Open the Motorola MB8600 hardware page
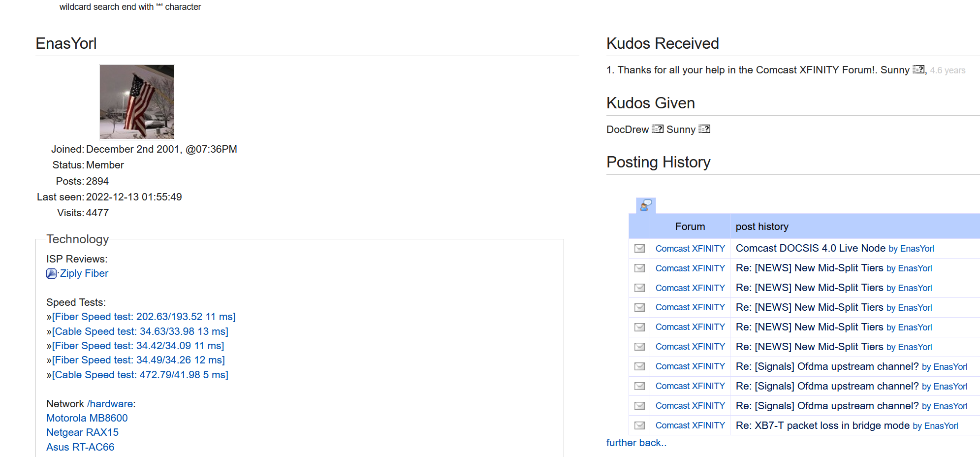Image resolution: width=980 pixels, height=457 pixels. [87, 418]
